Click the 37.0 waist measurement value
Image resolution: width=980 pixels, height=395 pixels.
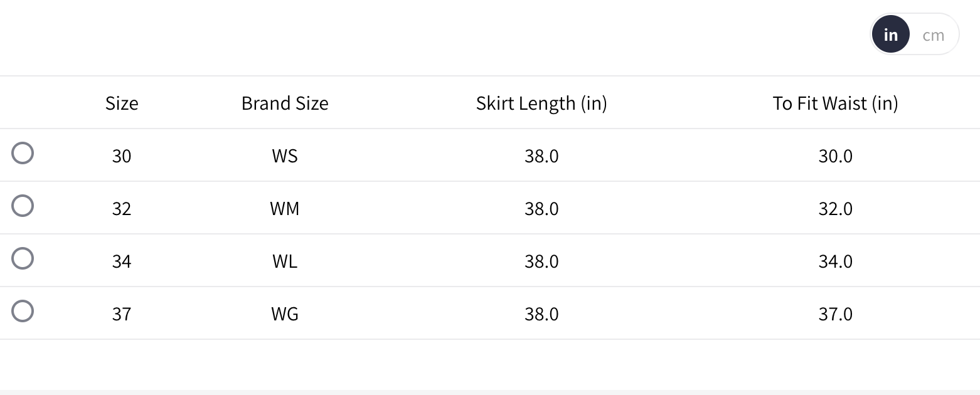pos(835,314)
